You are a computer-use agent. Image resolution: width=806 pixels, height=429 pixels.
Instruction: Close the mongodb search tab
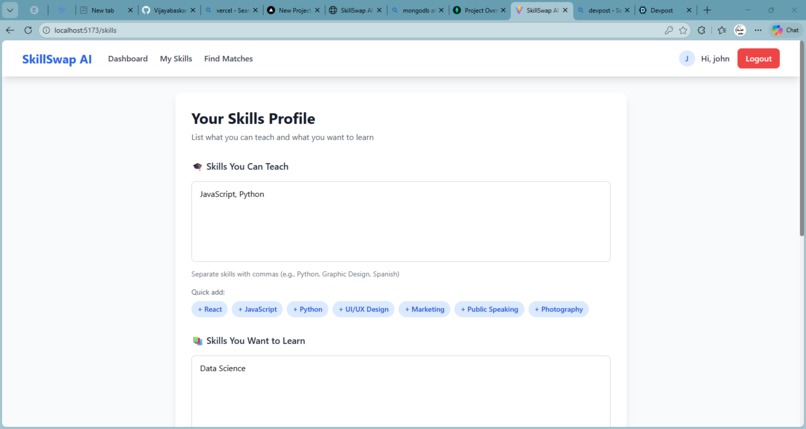pyautogui.click(x=441, y=10)
